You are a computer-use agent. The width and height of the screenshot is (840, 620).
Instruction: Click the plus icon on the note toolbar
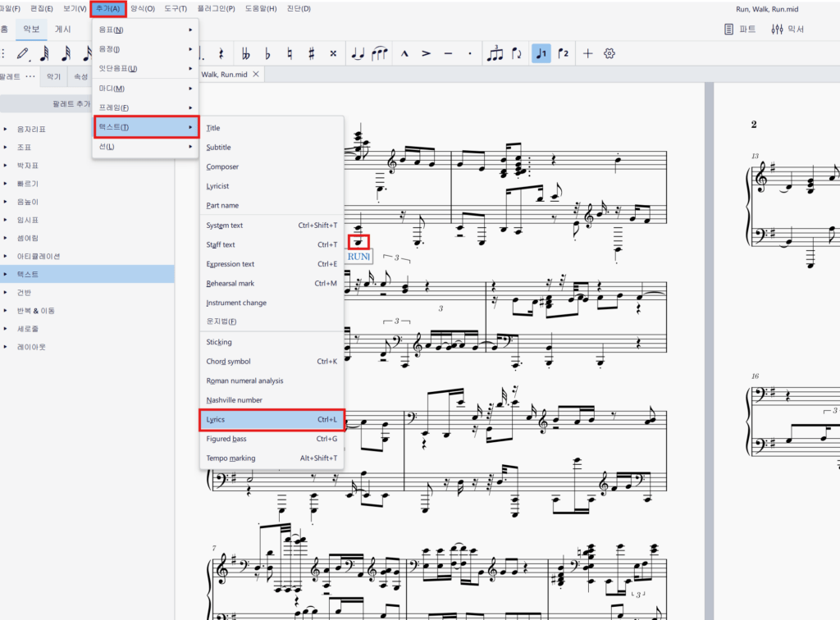(587, 53)
